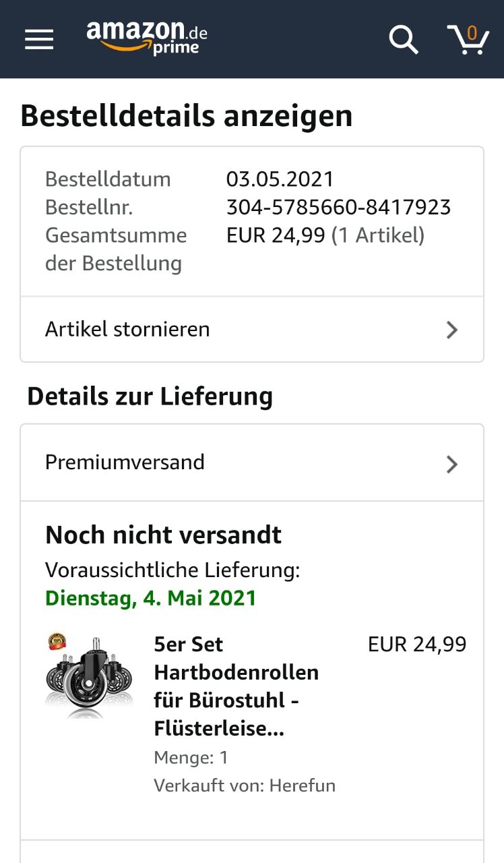Open the hamburger navigation menu
This screenshot has width=504, height=863.
[x=39, y=39]
